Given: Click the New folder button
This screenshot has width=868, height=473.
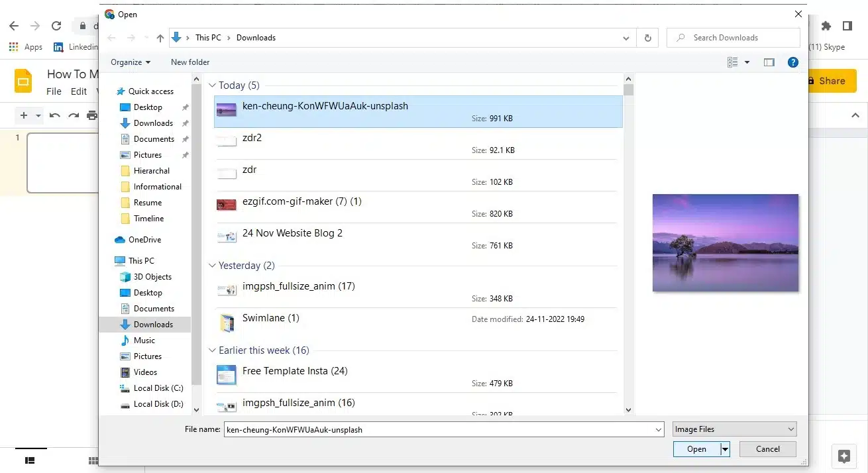Looking at the screenshot, I should 190,62.
